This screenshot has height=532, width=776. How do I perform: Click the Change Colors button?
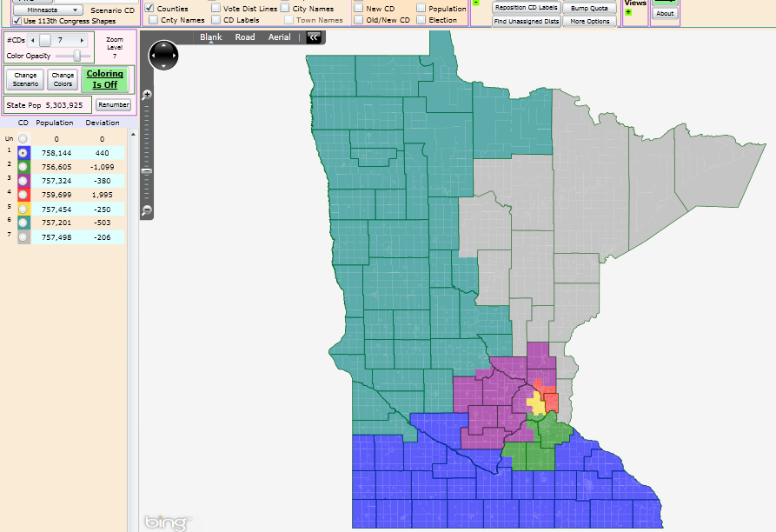pos(63,79)
